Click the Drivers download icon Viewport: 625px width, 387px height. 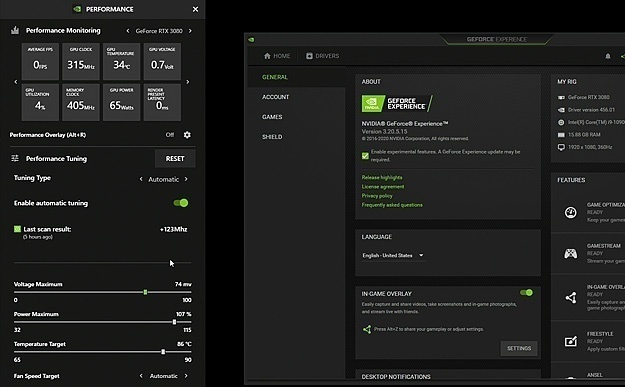pos(309,56)
